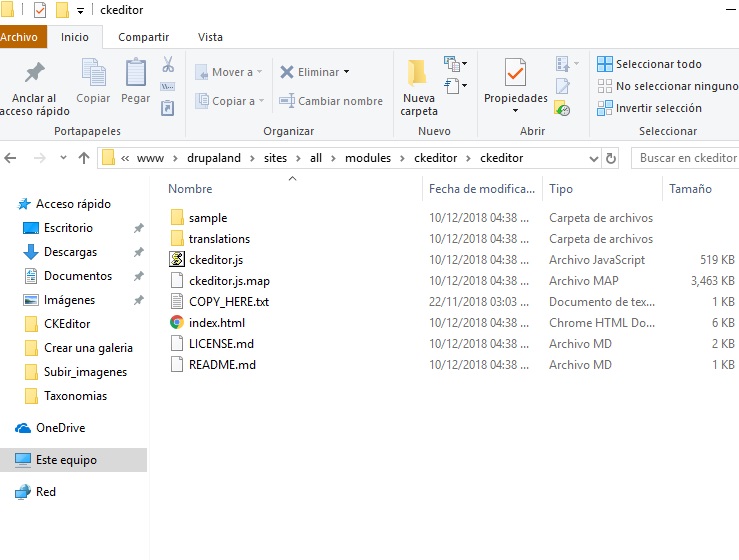The image size is (739, 560).
Task: Select the sample folder
Action: [208, 218]
